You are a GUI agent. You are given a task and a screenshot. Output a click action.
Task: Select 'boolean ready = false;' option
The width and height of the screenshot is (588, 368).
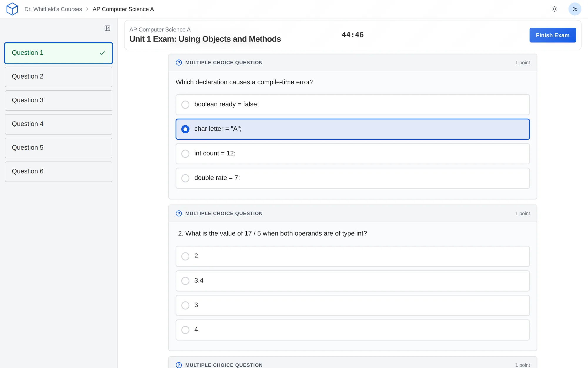click(x=353, y=105)
